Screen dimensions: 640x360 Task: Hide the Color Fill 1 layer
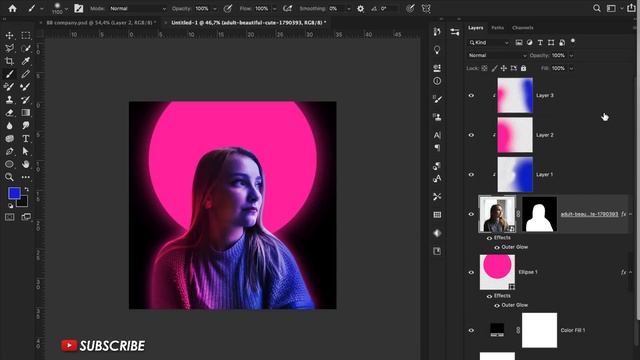point(471,331)
